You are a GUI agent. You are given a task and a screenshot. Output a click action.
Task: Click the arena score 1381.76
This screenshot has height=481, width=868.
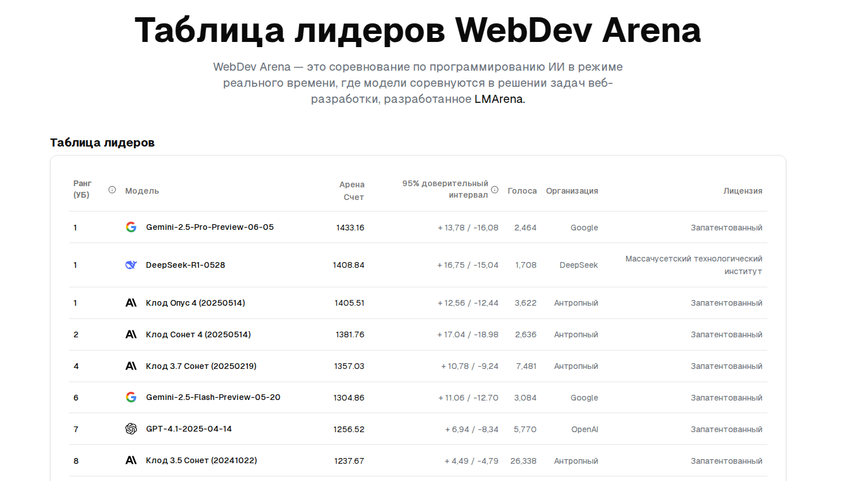(350, 334)
